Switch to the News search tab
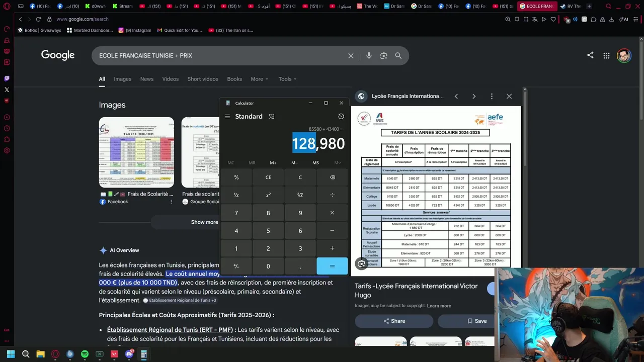Viewport: 644px width, 362px height. coord(147,79)
